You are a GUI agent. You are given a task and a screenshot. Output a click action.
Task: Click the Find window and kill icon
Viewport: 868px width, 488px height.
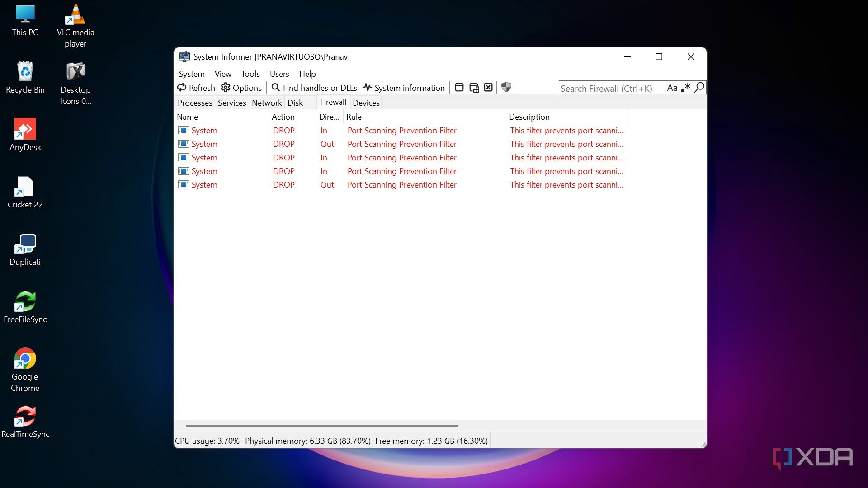[x=488, y=88]
